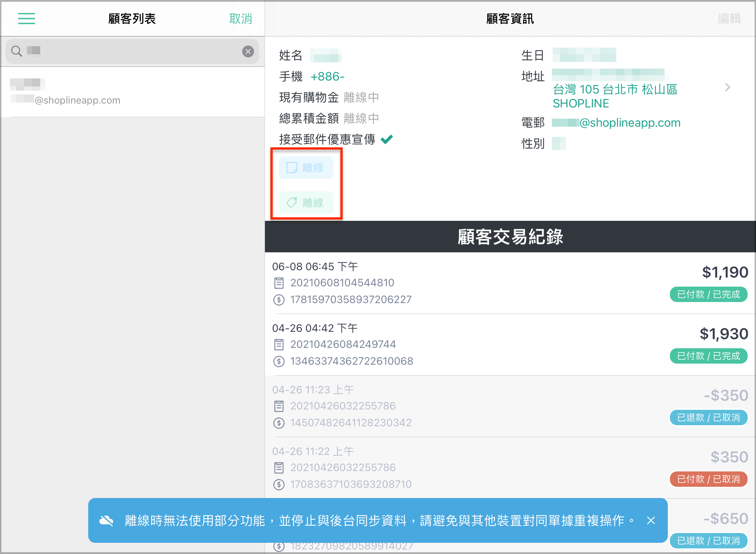Click order number 20210608104544810
The image size is (756, 554).
[342, 283]
